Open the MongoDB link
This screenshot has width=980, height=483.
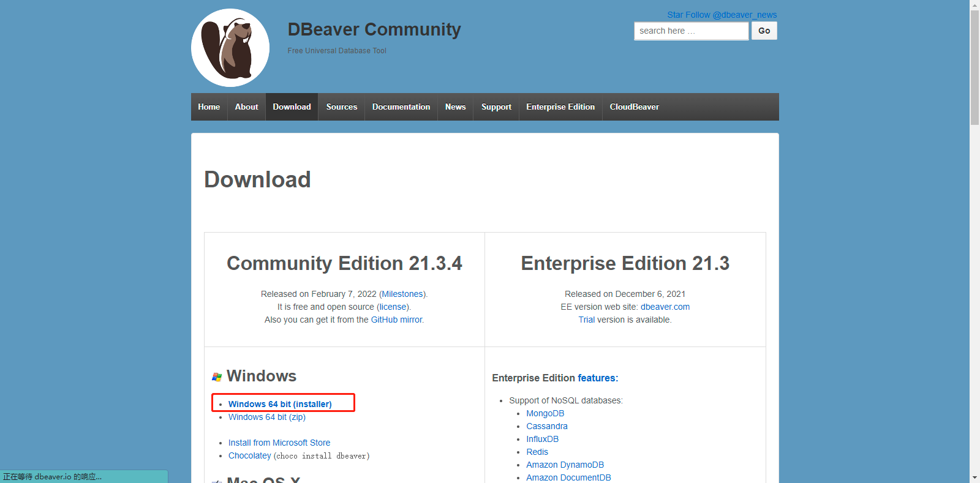coord(545,413)
